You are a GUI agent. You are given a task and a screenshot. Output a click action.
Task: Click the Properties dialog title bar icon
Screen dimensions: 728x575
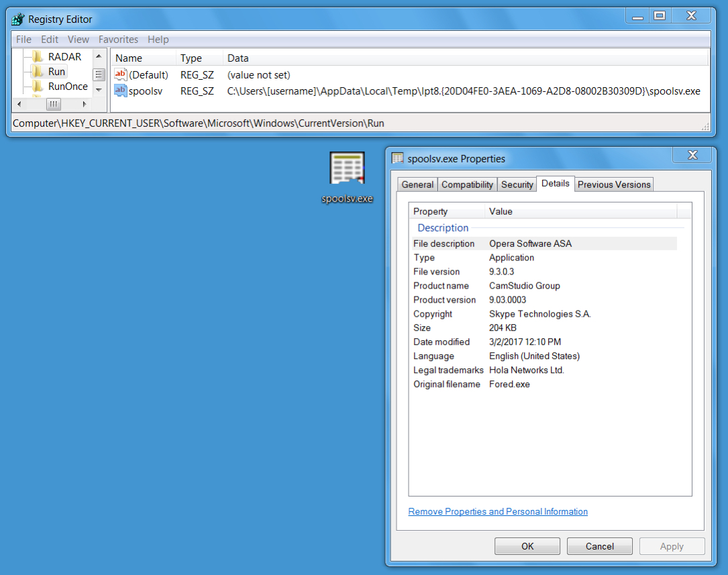coord(398,158)
